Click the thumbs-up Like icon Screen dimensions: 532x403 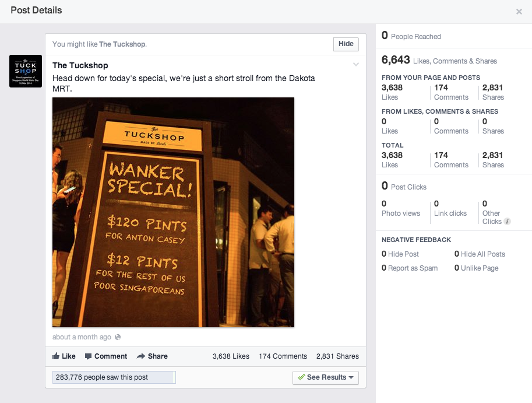[56, 356]
